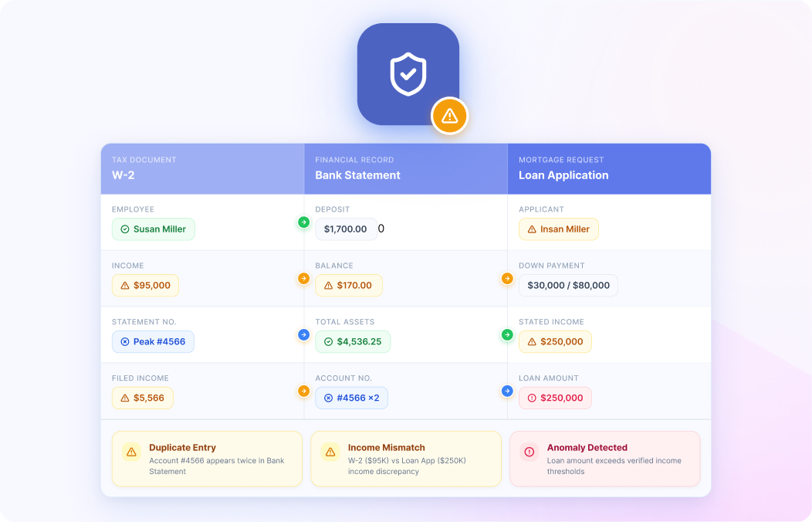Click the EMPLOYEE field label
812x522 pixels.
click(133, 209)
